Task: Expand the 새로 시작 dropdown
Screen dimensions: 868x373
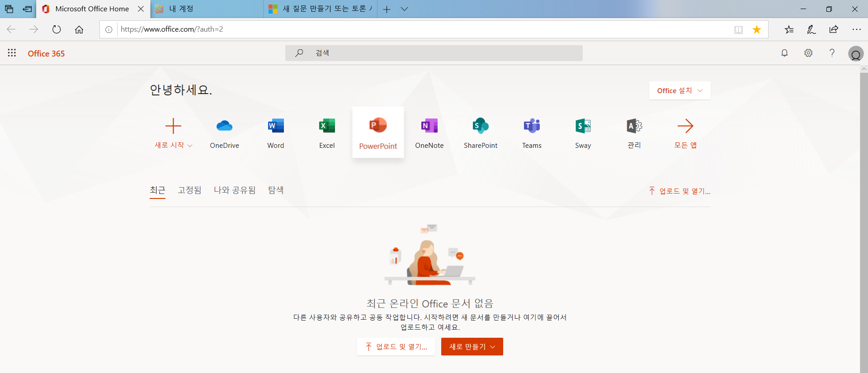Action: point(174,145)
